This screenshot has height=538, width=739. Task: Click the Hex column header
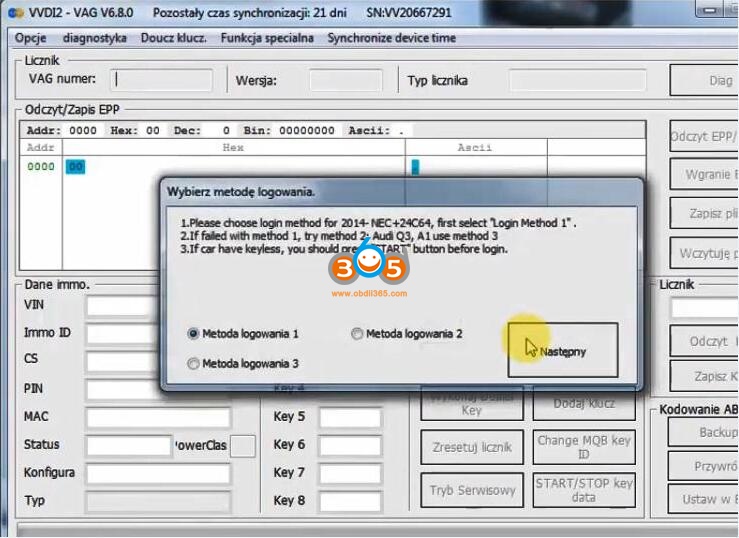233,147
